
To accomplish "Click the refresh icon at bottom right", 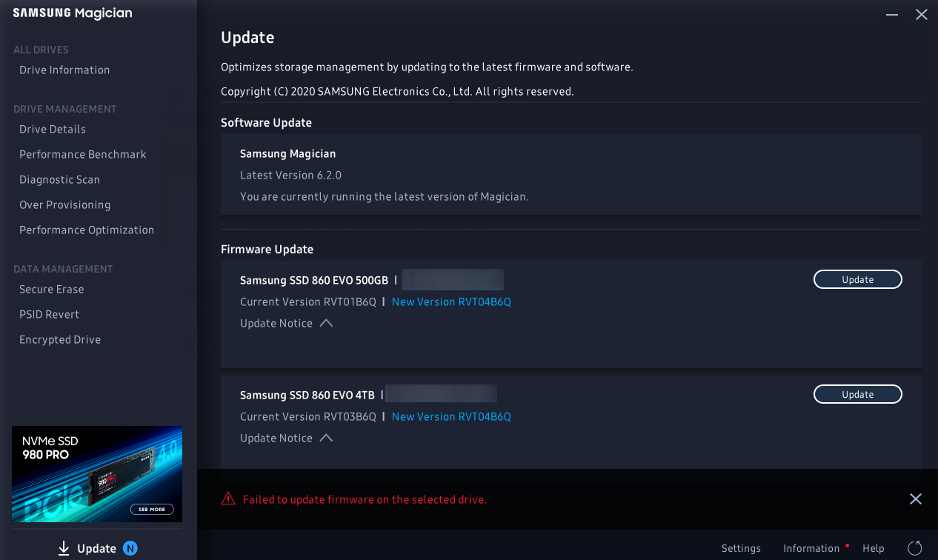I will tap(915, 548).
